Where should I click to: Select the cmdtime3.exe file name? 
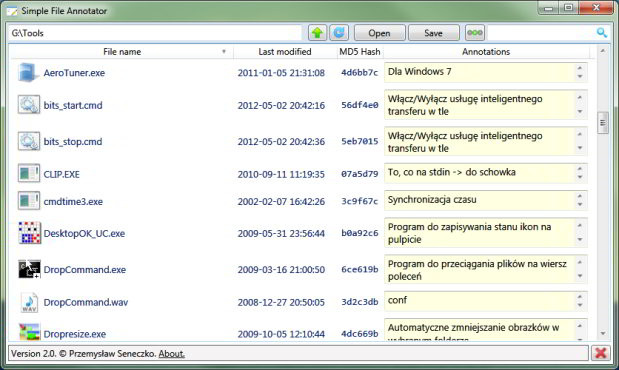click(73, 202)
